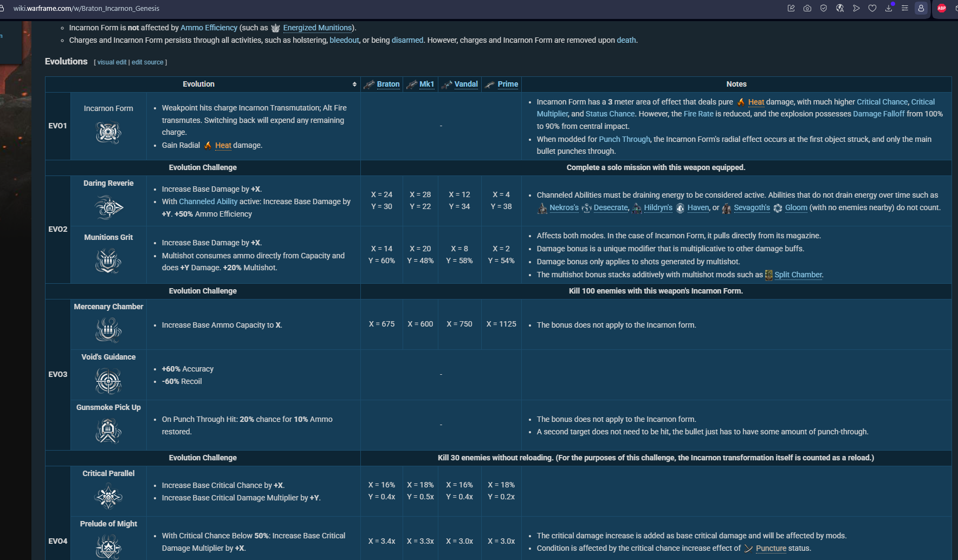Follow the disarmed link
The width and height of the screenshot is (958, 560).
pyautogui.click(x=407, y=40)
